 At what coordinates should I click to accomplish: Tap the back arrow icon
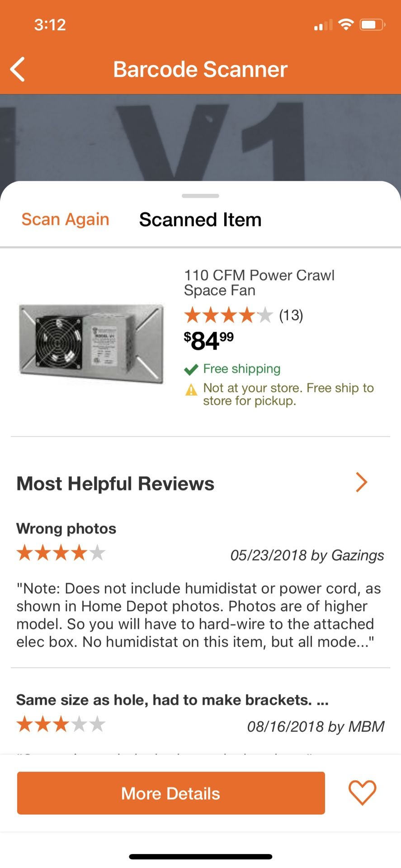pos(18,70)
